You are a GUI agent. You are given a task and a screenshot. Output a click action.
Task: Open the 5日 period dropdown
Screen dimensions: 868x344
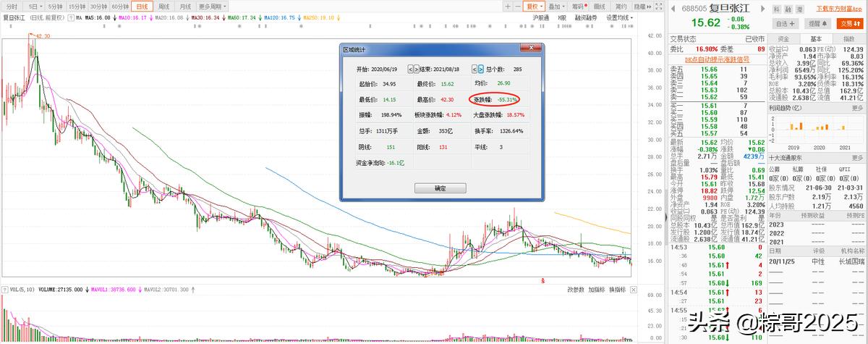point(36,7)
